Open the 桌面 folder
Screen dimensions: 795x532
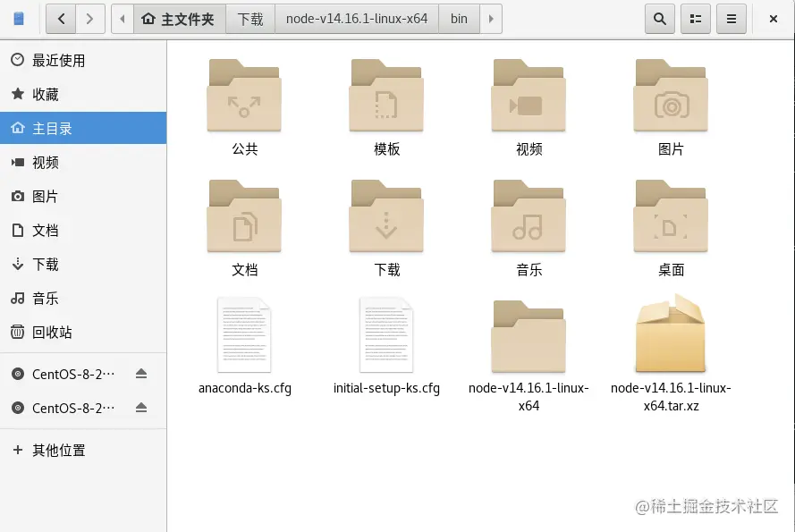coord(670,215)
